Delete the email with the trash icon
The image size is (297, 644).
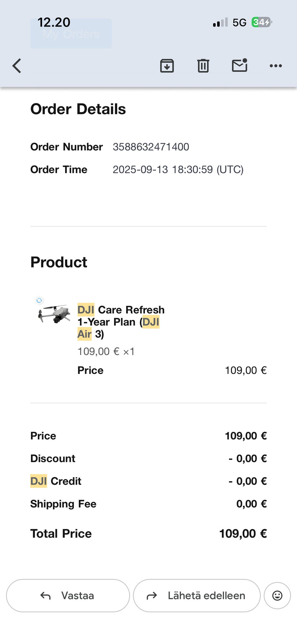coord(203,66)
